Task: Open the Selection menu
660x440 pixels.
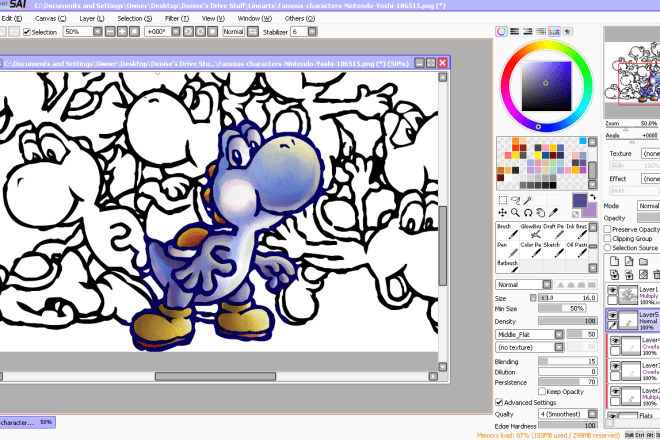Action: (135, 19)
